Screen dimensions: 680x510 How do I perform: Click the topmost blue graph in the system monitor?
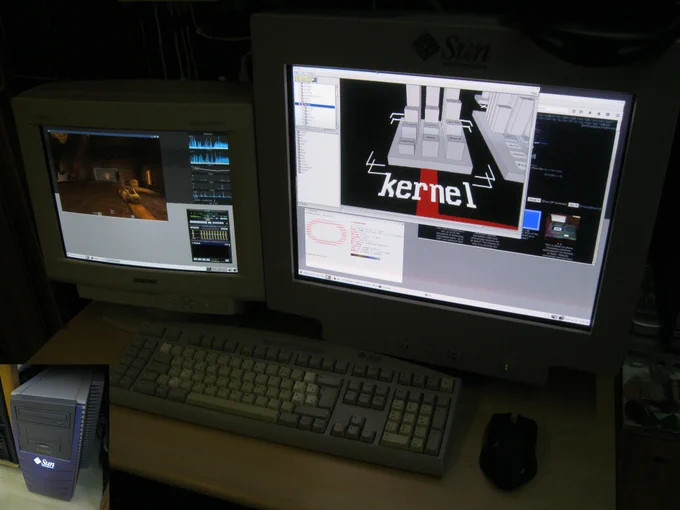coord(209,142)
